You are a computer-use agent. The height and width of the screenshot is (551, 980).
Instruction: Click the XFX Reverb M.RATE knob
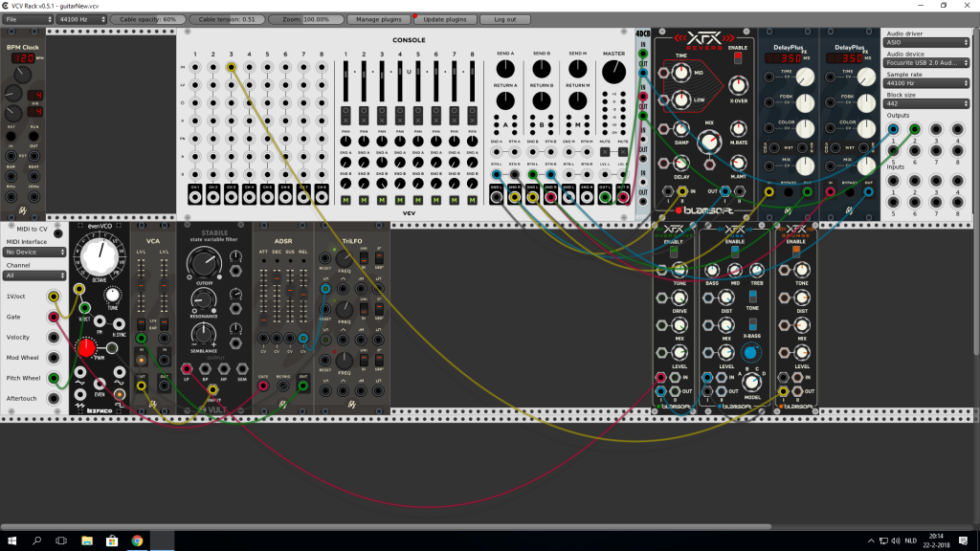click(738, 129)
